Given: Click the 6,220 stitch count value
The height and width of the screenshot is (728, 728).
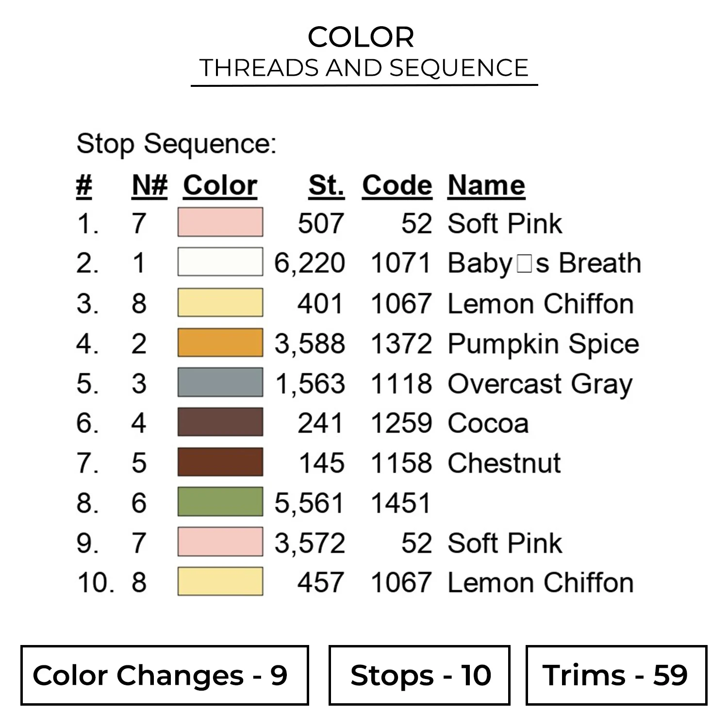Looking at the screenshot, I should tap(310, 263).
